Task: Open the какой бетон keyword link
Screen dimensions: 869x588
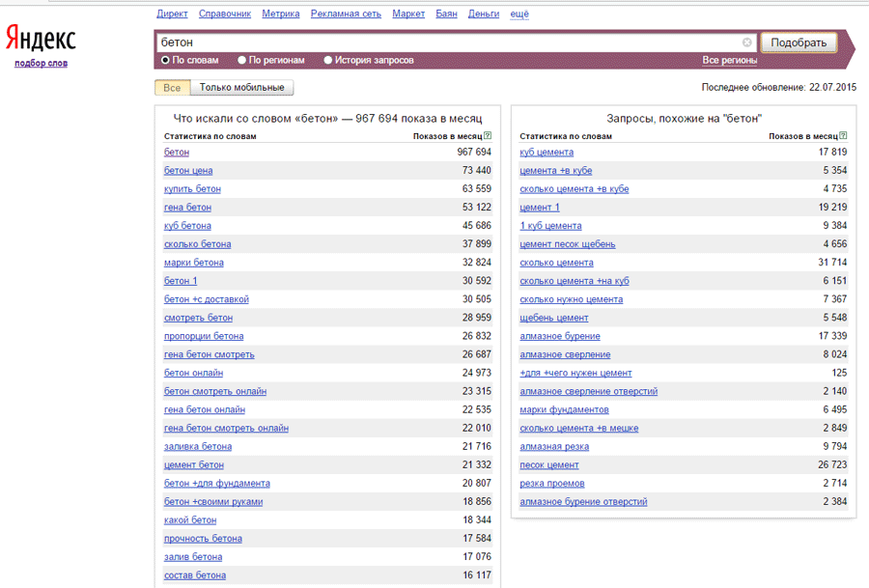Action: coord(190,519)
